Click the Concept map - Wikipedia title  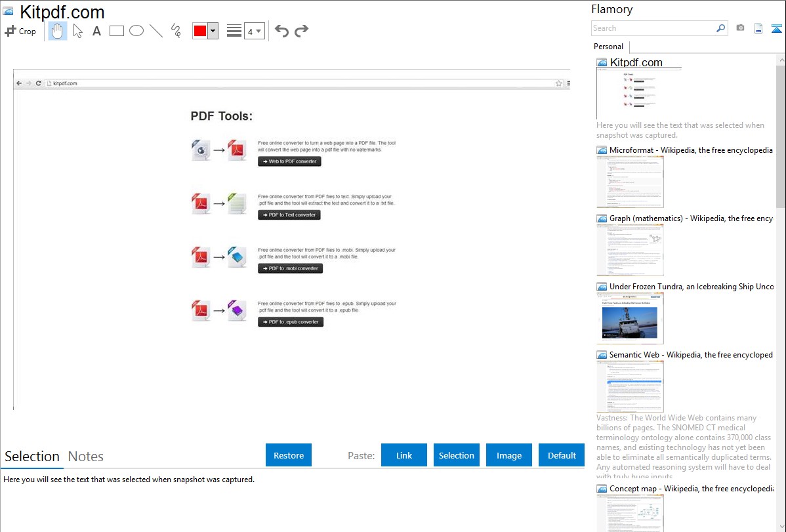click(691, 488)
